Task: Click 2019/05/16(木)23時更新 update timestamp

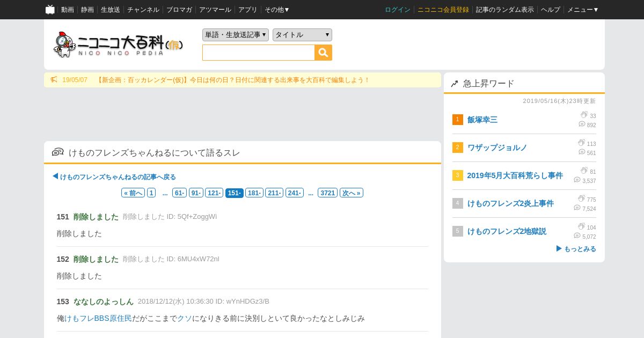Action: click(559, 101)
